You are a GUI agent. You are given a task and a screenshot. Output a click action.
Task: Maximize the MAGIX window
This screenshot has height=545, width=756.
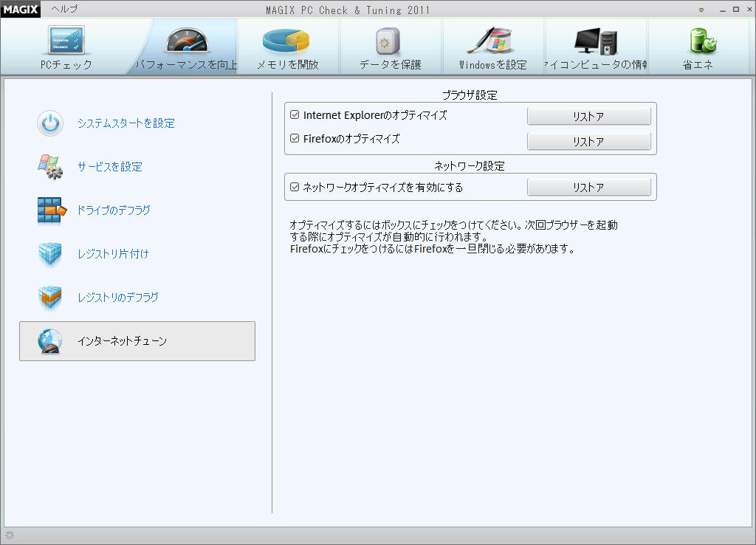(x=736, y=9)
